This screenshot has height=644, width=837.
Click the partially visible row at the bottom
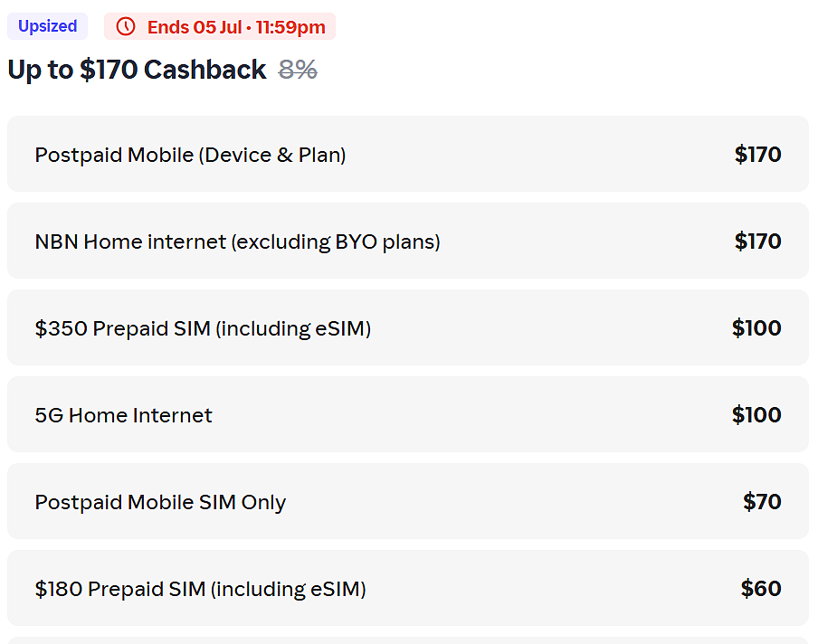408,640
